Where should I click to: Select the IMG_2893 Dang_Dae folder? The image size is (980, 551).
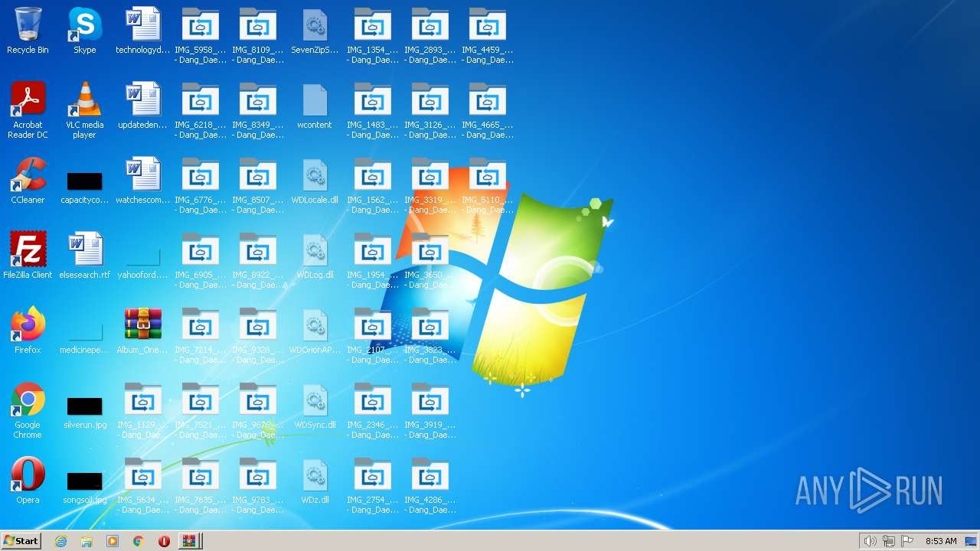(x=430, y=35)
